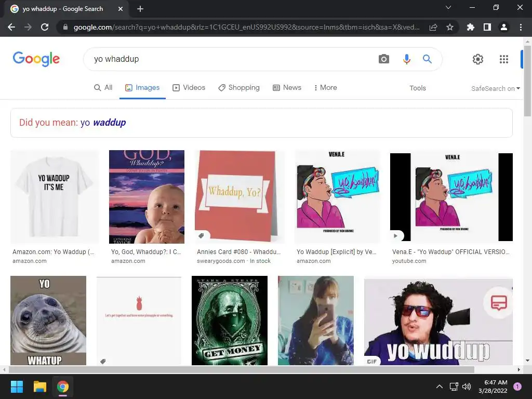Expand the SafeSearch on dropdown
This screenshot has width=532, height=399.
[495, 88]
